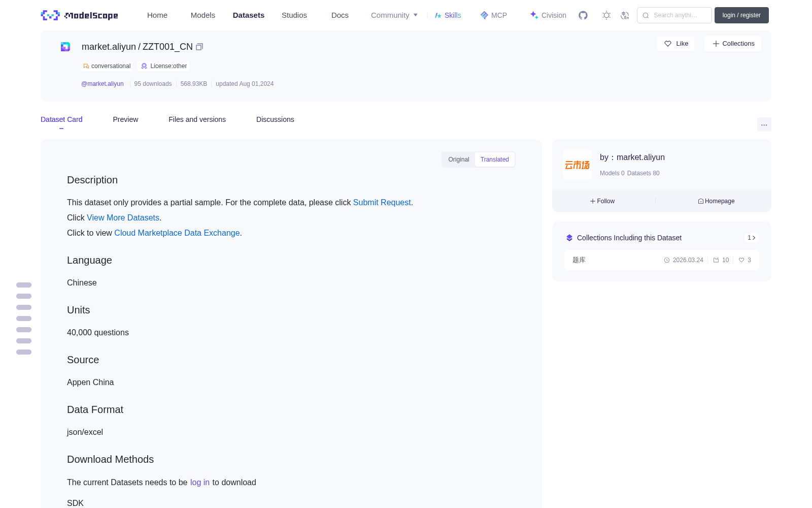812x508 pixels.
Task: Click the conversational tag
Action: pos(107,66)
